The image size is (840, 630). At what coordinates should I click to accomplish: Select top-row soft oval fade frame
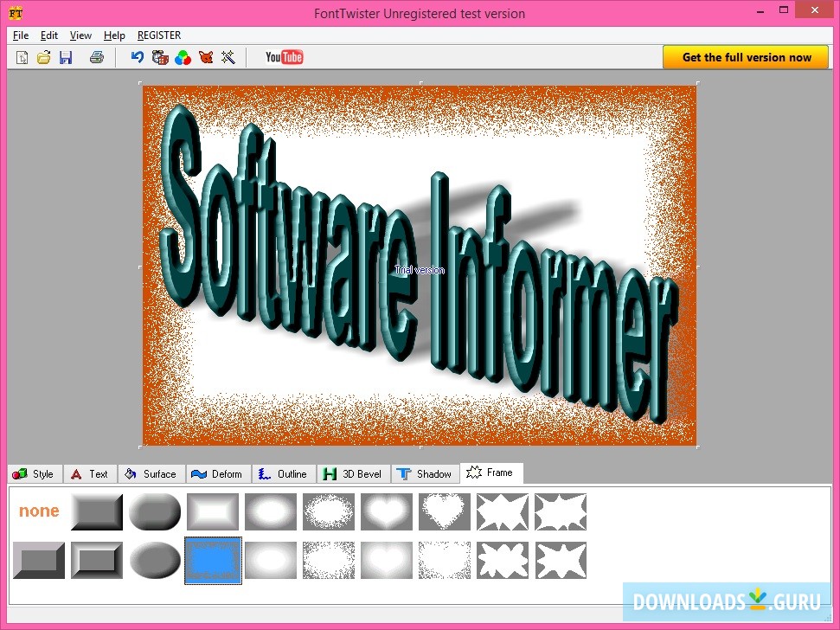[x=271, y=512]
